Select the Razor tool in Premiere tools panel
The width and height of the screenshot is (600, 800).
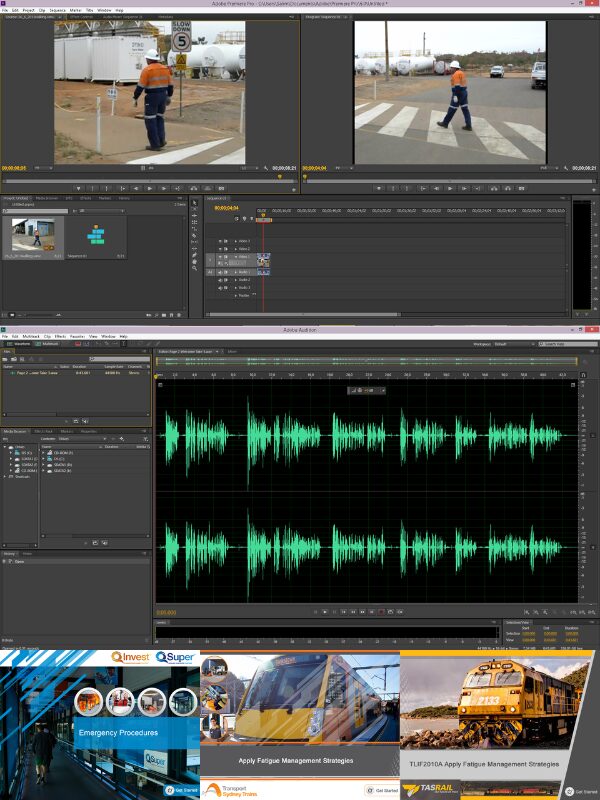195,235
